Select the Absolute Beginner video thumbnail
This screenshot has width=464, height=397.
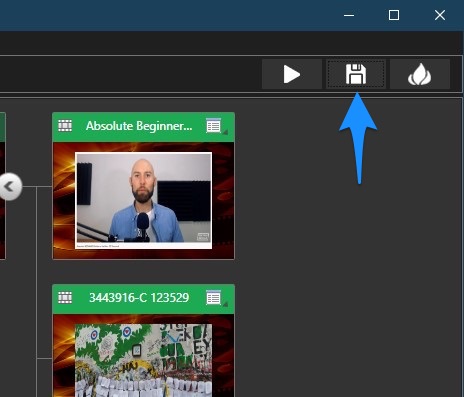click(x=143, y=200)
